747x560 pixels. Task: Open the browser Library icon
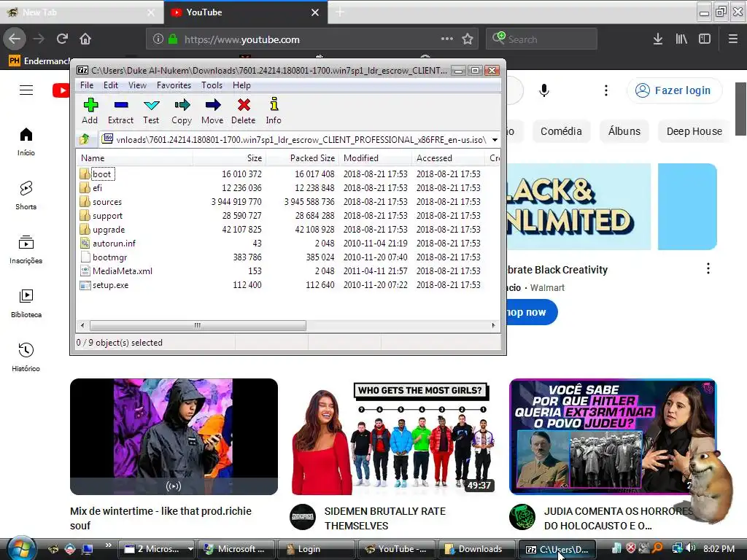pyautogui.click(x=681, y=39)
